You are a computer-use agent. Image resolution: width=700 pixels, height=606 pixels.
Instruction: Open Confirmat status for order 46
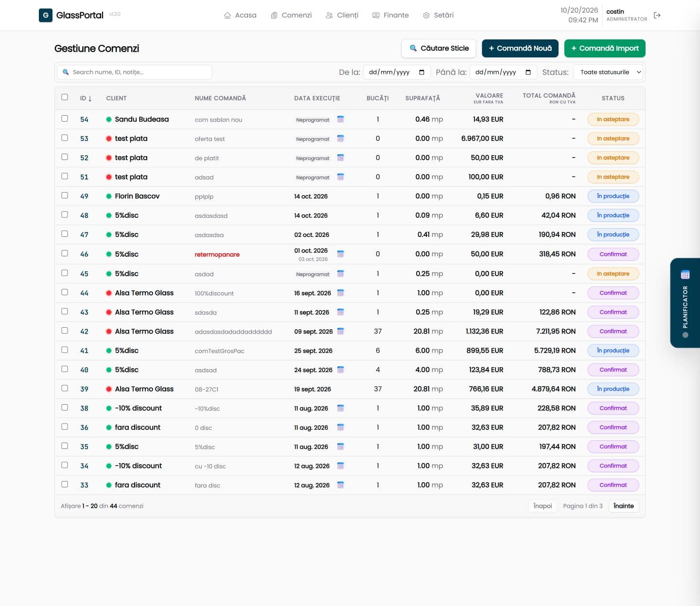pyautogui.click(x=613, y=254)
